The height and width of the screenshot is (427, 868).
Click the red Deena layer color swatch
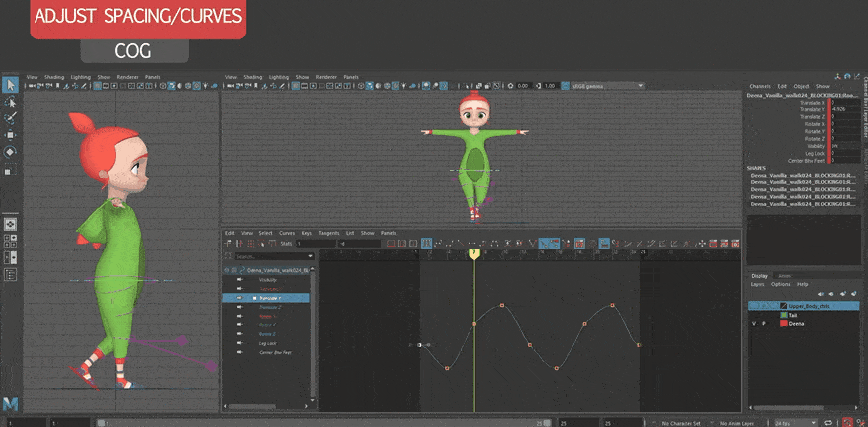point(783,323)
